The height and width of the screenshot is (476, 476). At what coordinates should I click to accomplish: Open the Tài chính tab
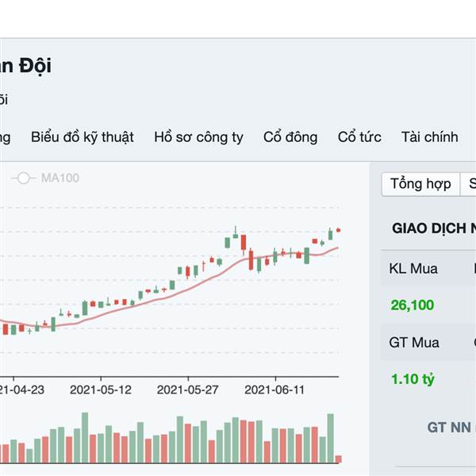429,137
